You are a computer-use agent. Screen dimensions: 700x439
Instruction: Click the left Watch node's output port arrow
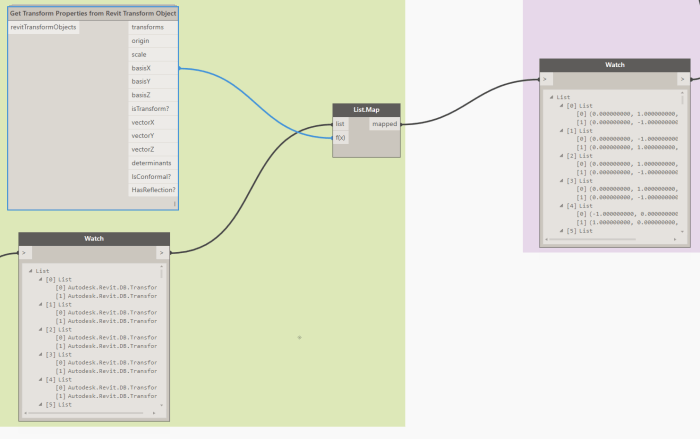(x=160, y=254)
